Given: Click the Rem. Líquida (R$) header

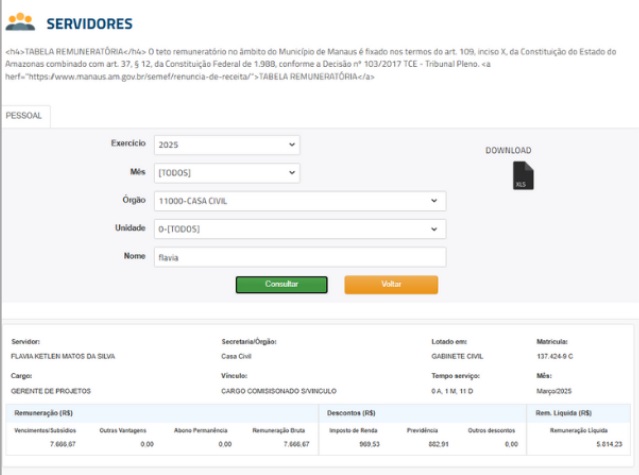Looking at the screenshot, I should pos(564,413).
